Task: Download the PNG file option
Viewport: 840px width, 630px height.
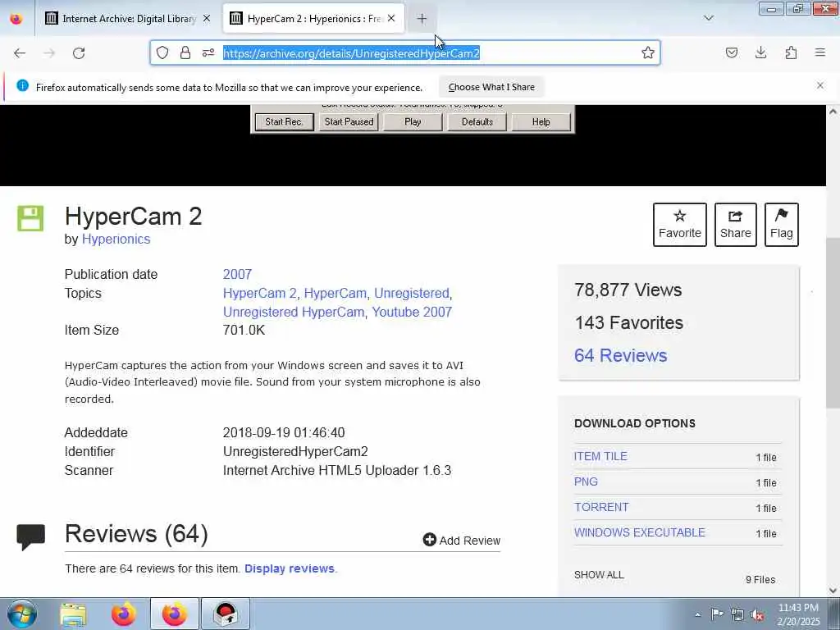Action: pyautogui.click(x=586, y=482)
